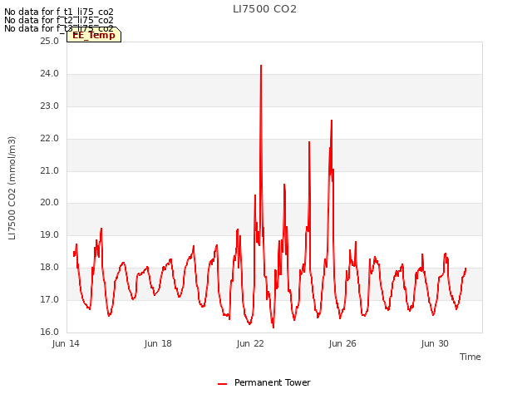
Task: Click the LI7500 CO2 (mmol/m3) y-axis title
Action: coord(12,188)
